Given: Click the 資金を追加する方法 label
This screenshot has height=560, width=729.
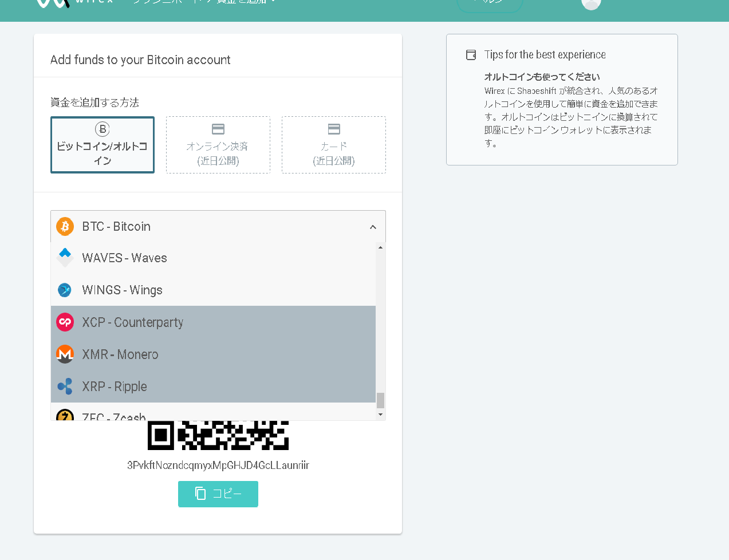Looking at the screenshot, I should [x=95, y=102].
